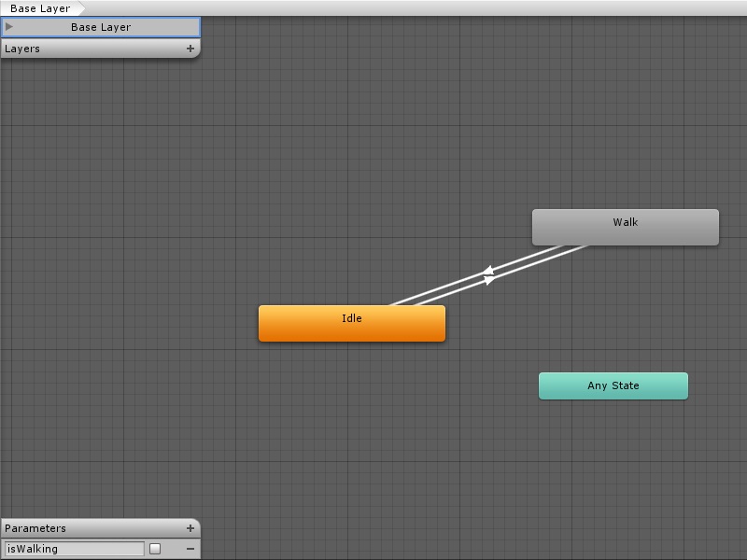Add a new parameter with plus icon

(x=190, y=528)
